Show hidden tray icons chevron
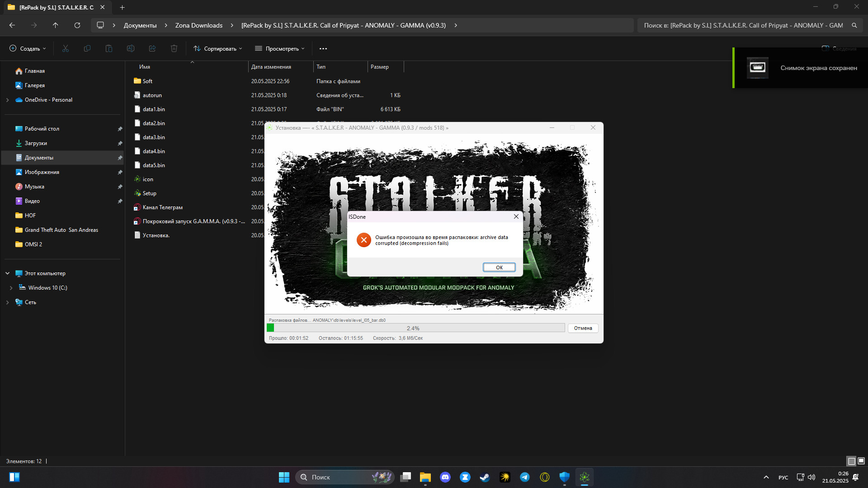 pos(766,477)
